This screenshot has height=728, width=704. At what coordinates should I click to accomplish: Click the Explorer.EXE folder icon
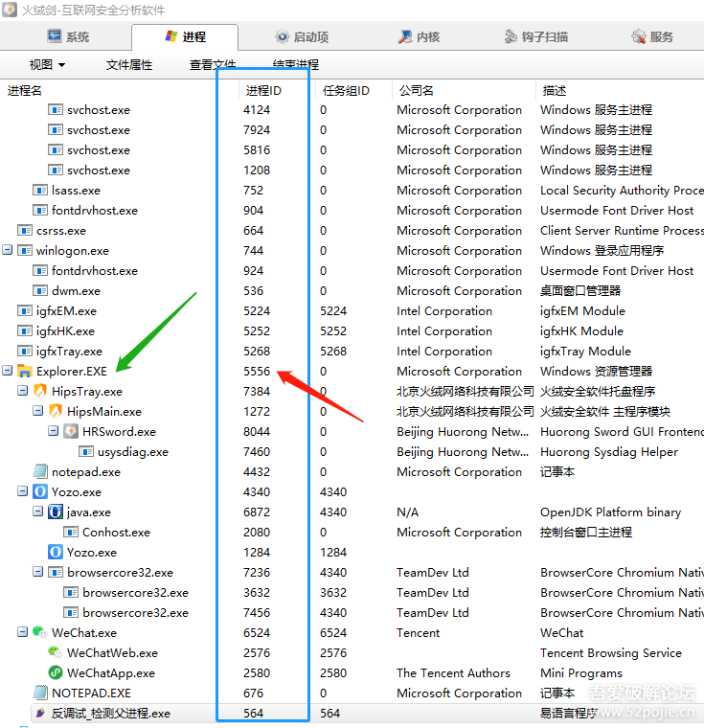point(25,371)
